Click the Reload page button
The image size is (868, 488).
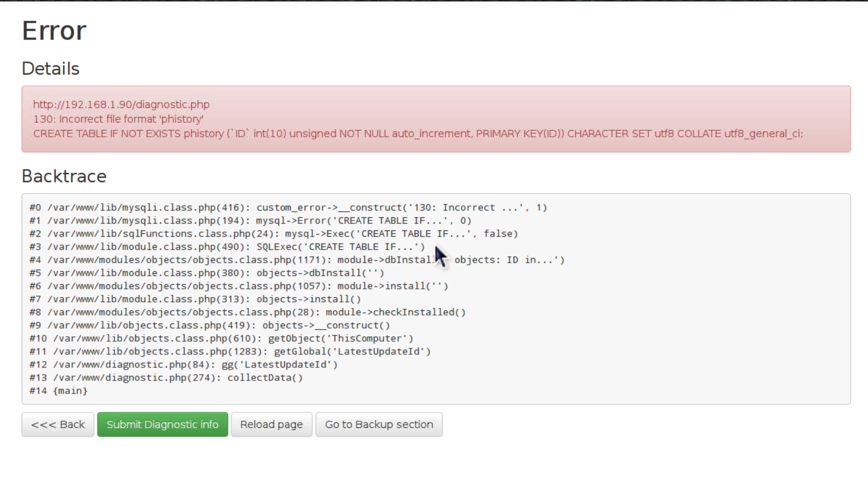(x=271, y=424)
